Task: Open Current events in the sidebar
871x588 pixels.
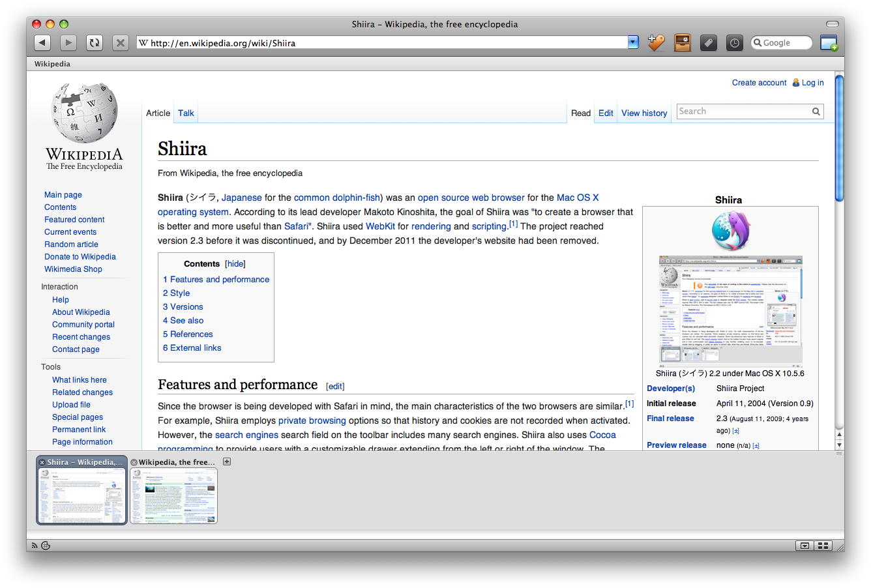Action: [x=70, y=232]
